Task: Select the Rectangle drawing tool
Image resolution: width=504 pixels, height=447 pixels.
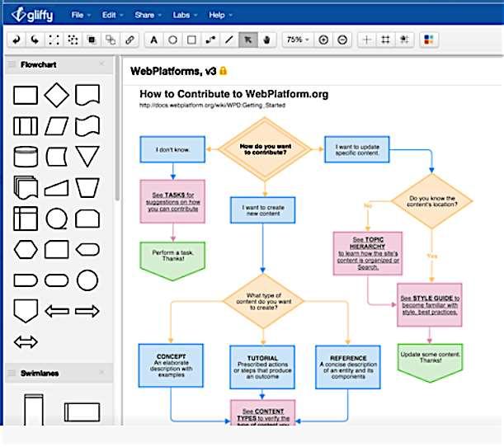Action: 191,40
